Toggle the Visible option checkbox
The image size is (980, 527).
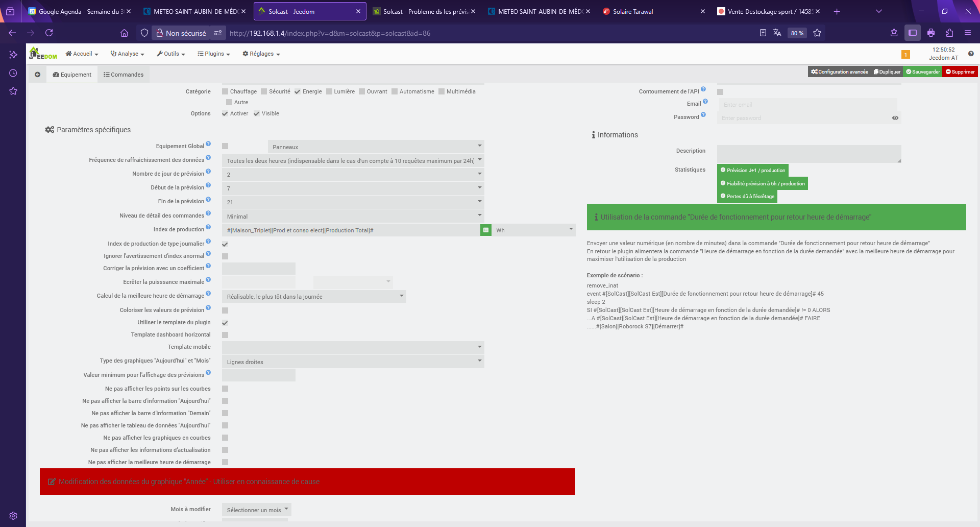tap(257, 113)
